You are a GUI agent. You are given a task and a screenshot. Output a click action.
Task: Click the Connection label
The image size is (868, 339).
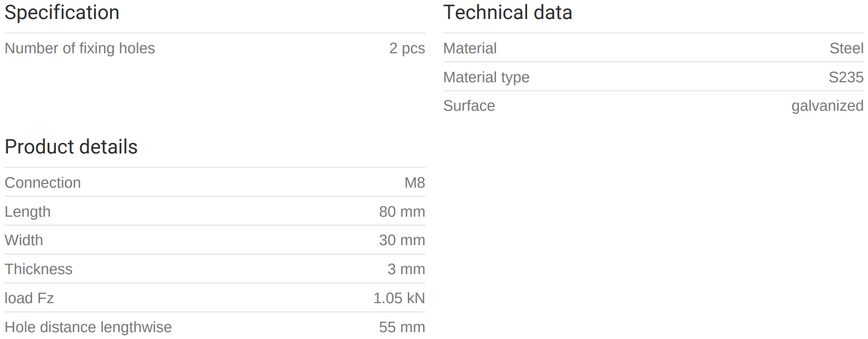point(43,183)
